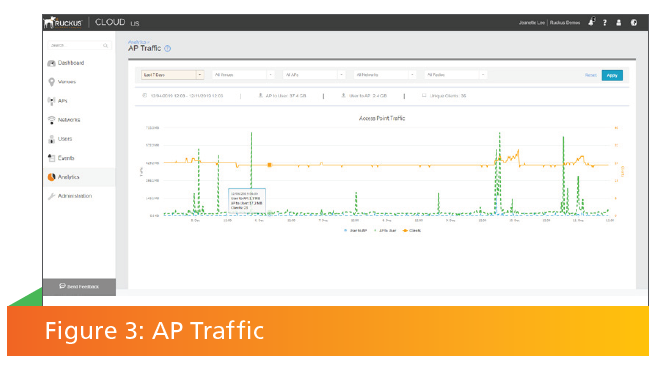The image size is (657, 369).
Task: Toggle the AP to User legend series
Action: (385, 231)
